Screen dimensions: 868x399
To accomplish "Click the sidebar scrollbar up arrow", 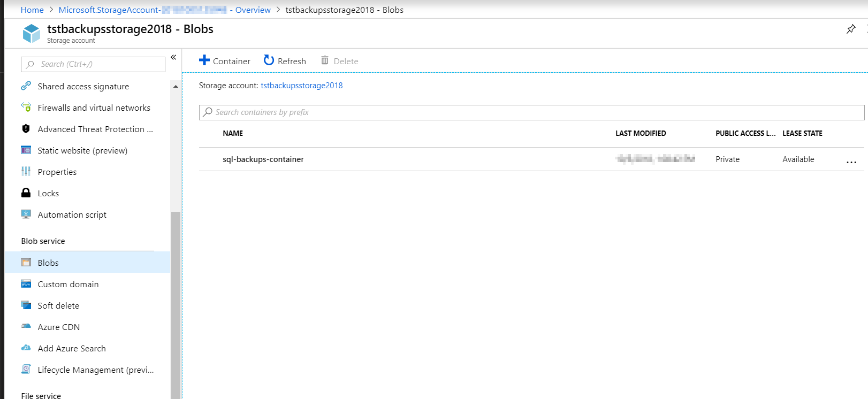I will (x=176, y=87).
